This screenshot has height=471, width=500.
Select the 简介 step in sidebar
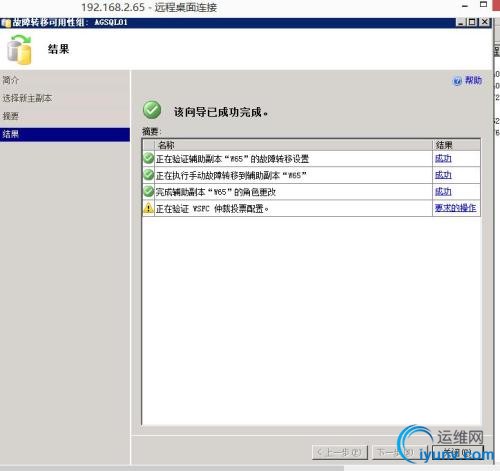click(11, 80)
